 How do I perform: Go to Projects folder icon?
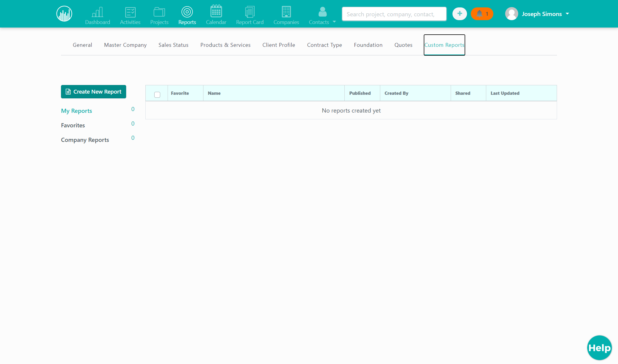(x=159, y=12)
